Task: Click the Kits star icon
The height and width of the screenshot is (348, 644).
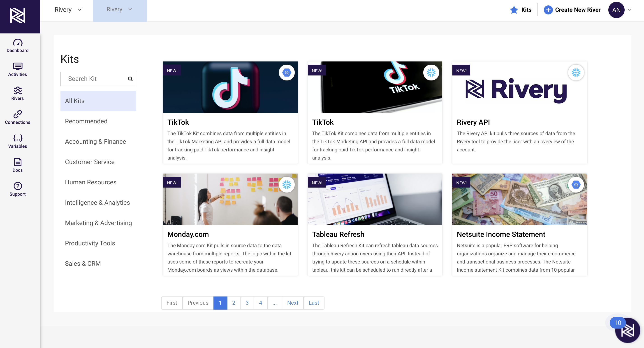Action: (514, 10)
